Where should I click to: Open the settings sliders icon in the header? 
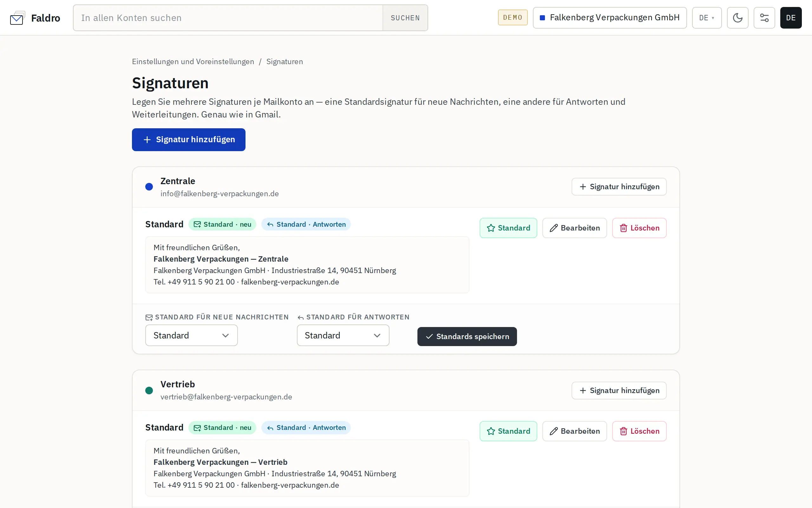(x=764, y=18)
